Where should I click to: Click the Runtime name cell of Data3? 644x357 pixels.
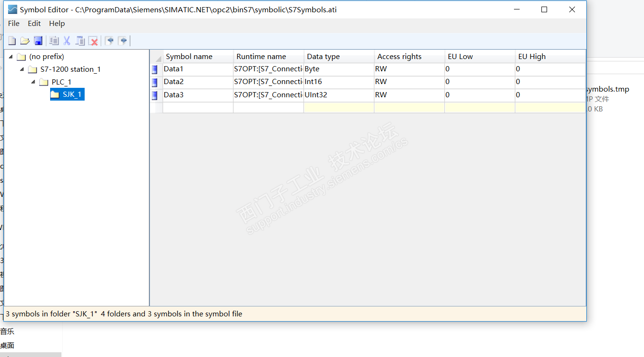269,95
